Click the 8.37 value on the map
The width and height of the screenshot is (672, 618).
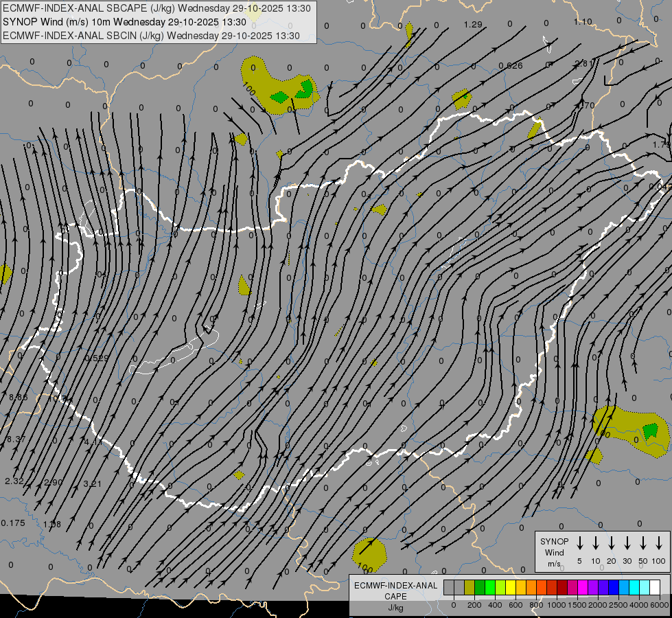16,439
